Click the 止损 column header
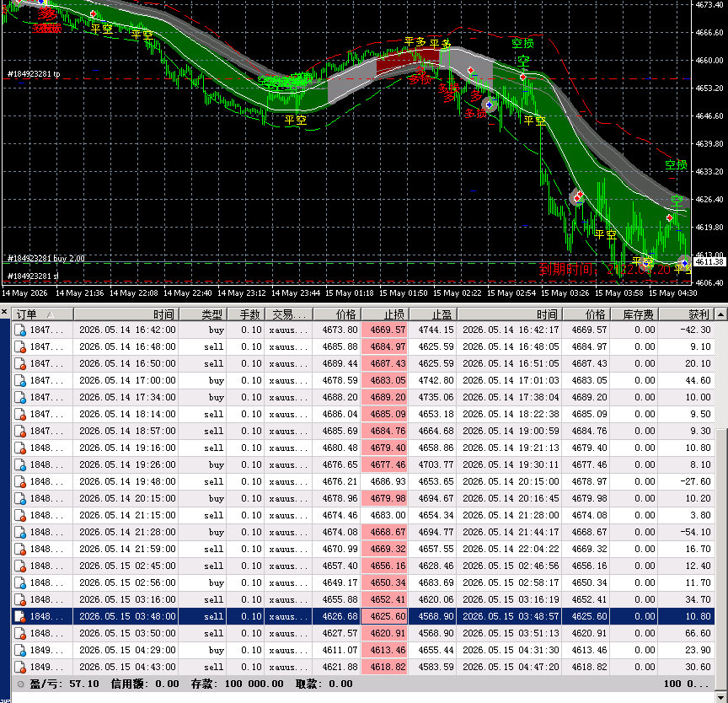The width and height of the screenshot is (728, 703). (384, 314)
